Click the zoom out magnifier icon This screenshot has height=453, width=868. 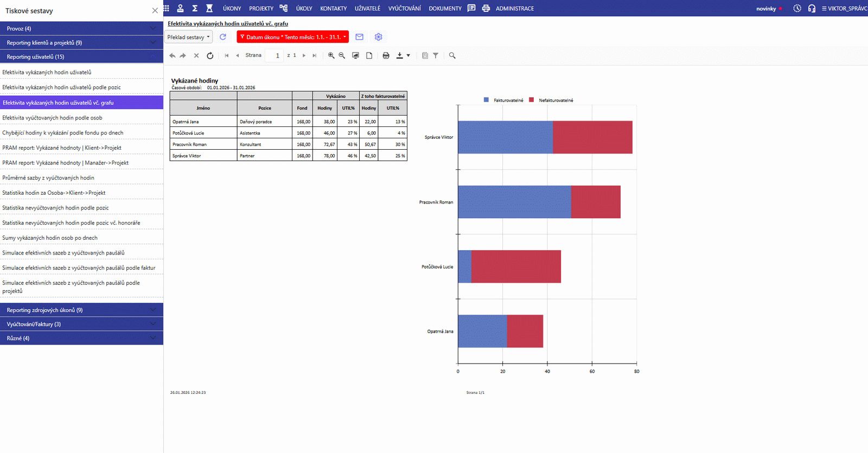point(342,55)
